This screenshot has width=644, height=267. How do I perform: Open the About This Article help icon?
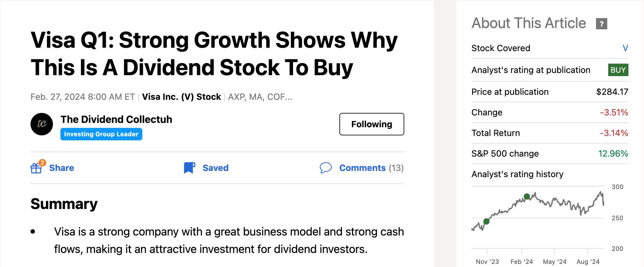[x=601, y=24]
